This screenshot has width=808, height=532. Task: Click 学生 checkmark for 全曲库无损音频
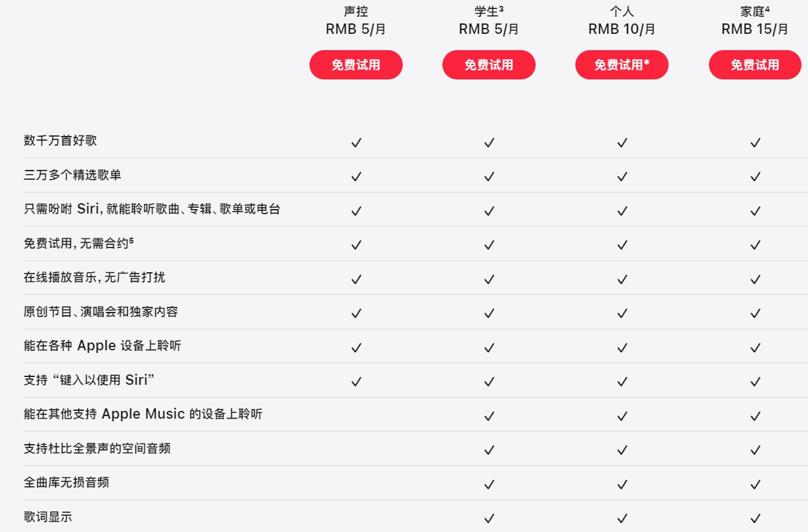[489, 484]
